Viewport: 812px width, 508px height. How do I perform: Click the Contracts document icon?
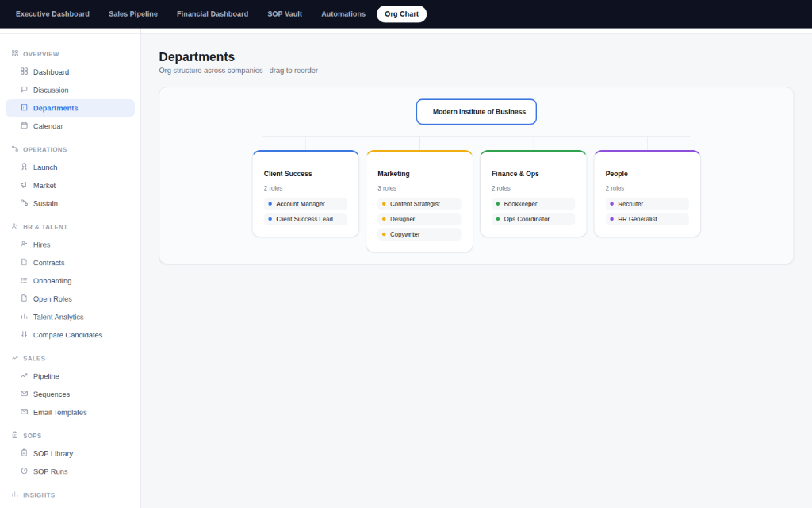point(24,262)
